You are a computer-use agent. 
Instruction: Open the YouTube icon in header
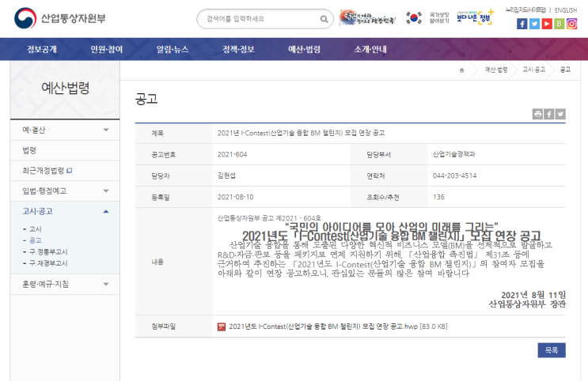click(547, 24)
